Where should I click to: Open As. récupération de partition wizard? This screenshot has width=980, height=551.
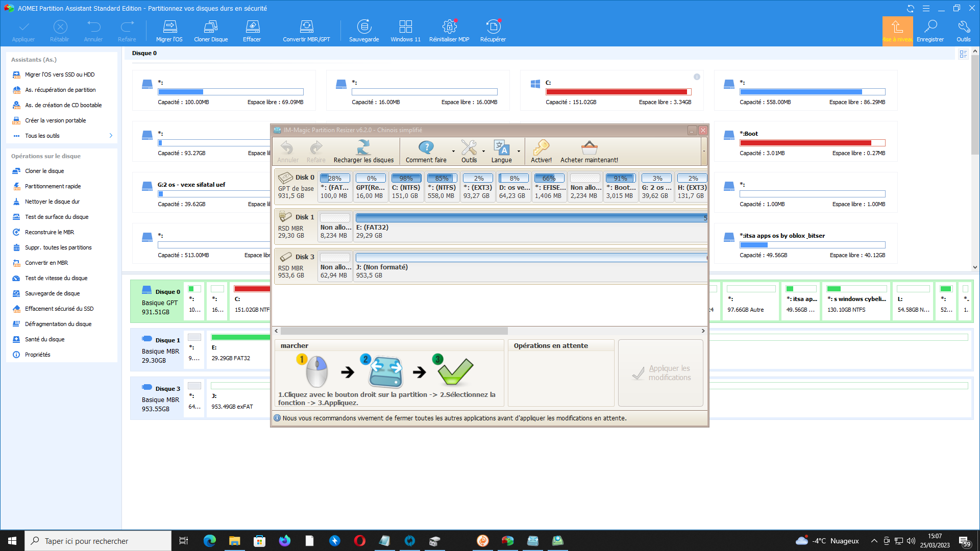[x=60, y=90]
